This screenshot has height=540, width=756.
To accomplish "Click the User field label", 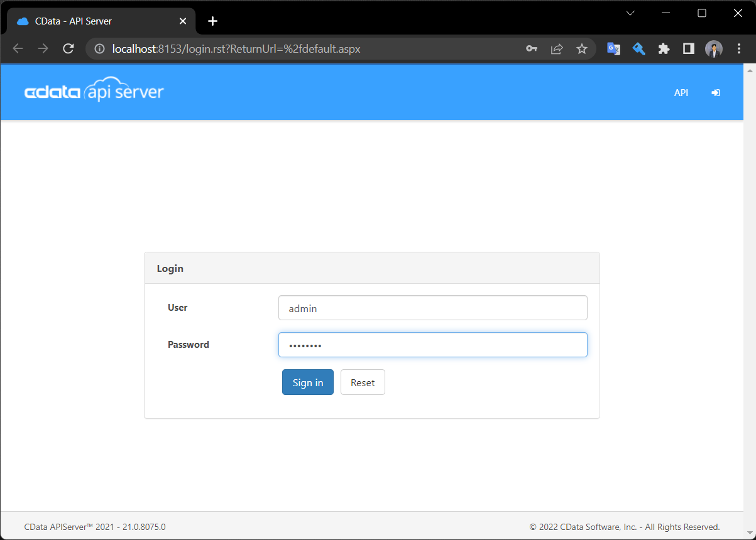I will (x=178, y=308).
